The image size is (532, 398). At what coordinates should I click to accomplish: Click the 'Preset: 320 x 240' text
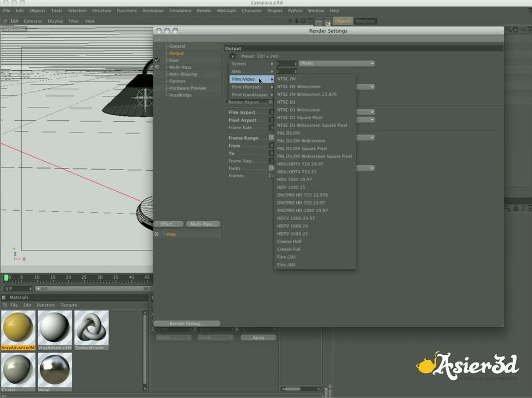260,56
